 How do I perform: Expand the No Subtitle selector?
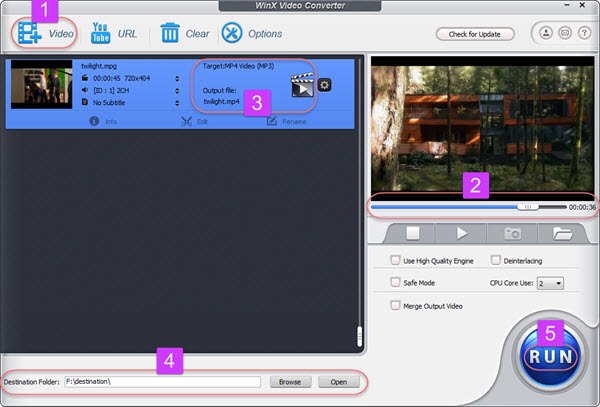177,103
